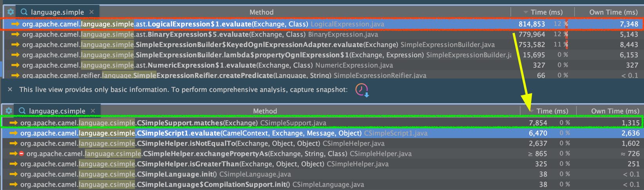Click the red stop icon on exchangePropertyAs row
The width and height of the screenshot is (644, 190).
point(22,153)
